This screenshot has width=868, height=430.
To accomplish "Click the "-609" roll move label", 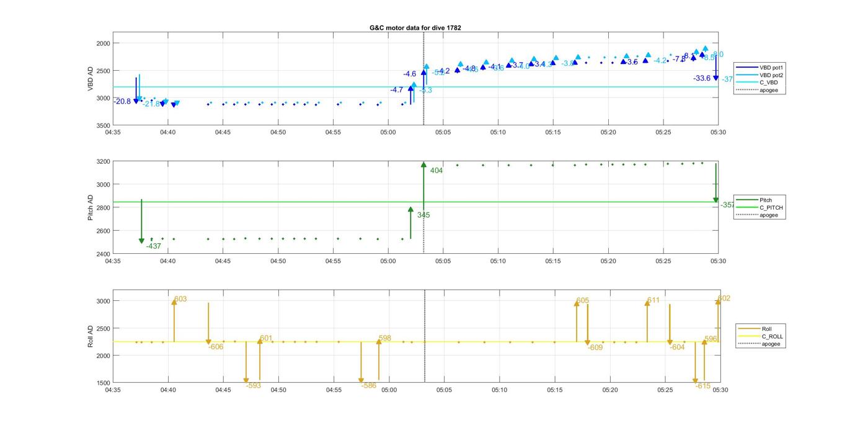I will (595, 347).
